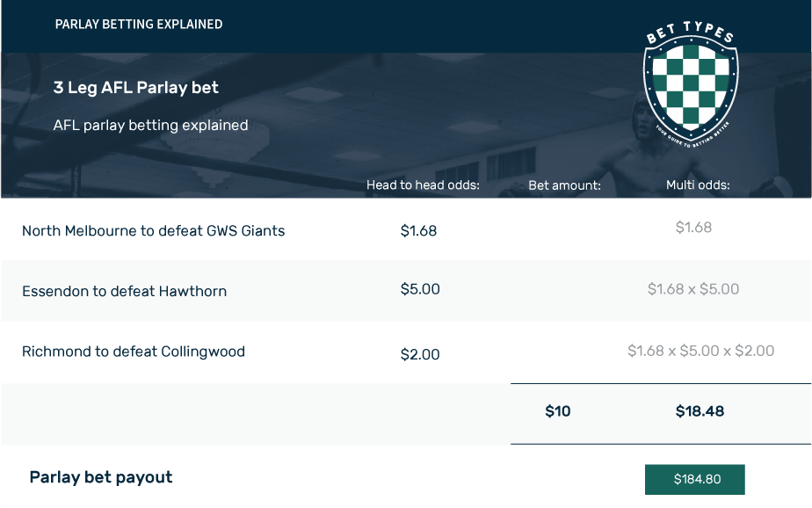Click the $1.68 head to head odds
812x508 pixels.
pyautogui.click(x=418, y=231)
